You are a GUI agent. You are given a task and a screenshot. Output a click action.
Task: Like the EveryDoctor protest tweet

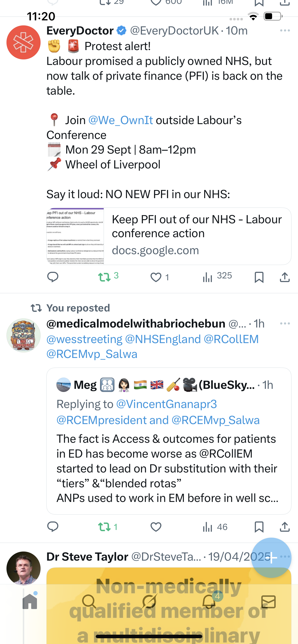point(156,277)
